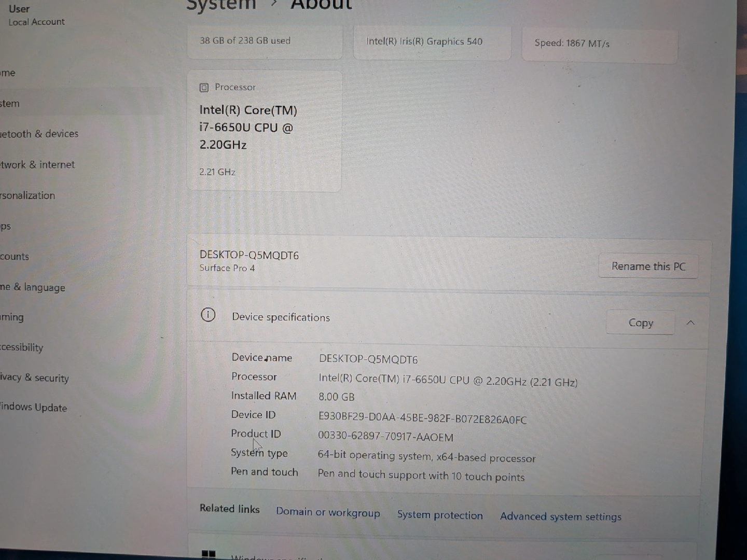This screenshot has height=560, width=747.
Task: Select Accessibility in the sidebar
Action: [x=22, y=347]
